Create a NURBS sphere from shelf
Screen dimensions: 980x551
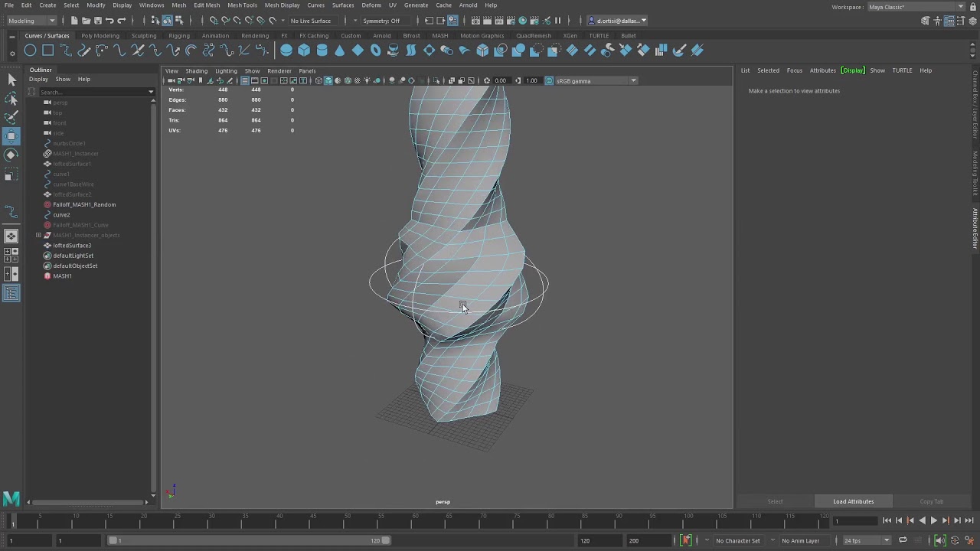(286, 51)
